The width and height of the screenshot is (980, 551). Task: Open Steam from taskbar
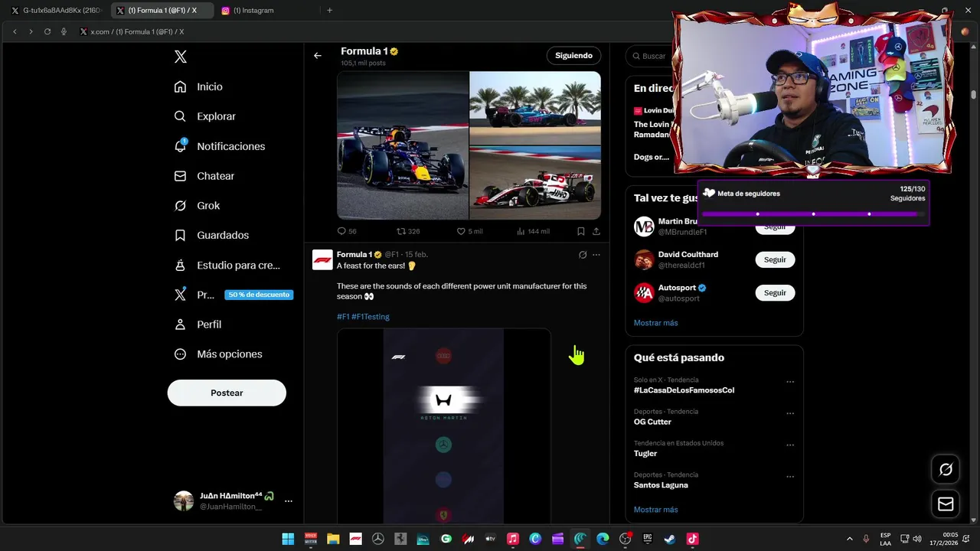click(x=670, y=539)
